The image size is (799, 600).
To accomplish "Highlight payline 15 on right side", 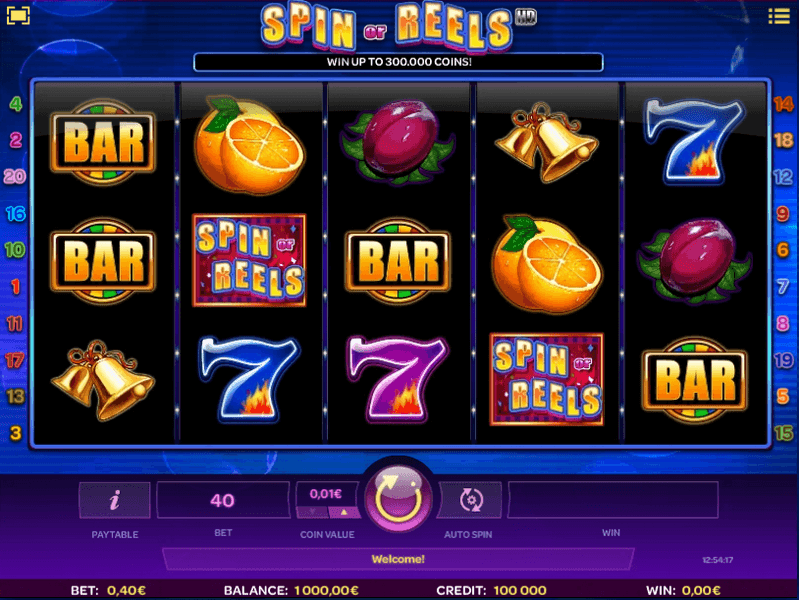I will point(783,433).
